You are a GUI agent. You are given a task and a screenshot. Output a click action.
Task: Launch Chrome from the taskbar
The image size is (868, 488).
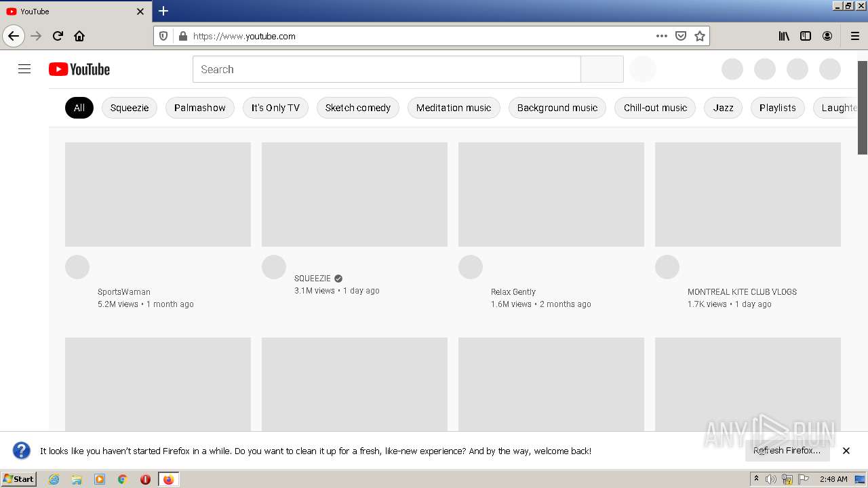(x=123, y=479)
